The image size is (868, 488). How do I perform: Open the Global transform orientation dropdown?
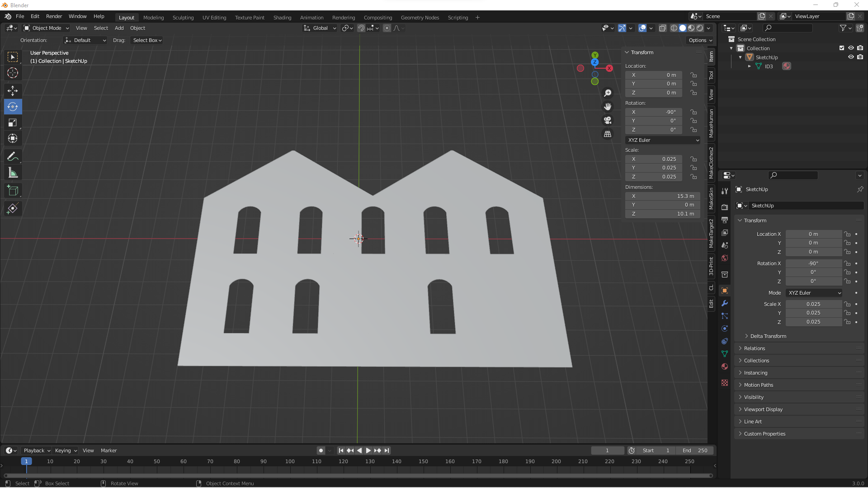click(320, 28)
